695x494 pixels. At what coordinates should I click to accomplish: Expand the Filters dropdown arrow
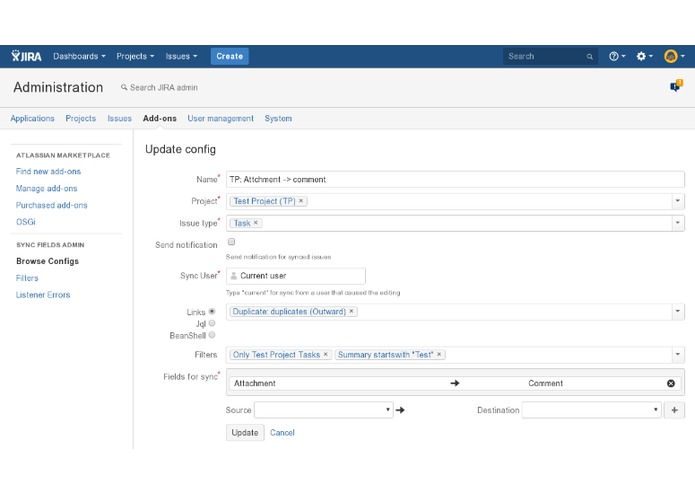click(677, 354)
